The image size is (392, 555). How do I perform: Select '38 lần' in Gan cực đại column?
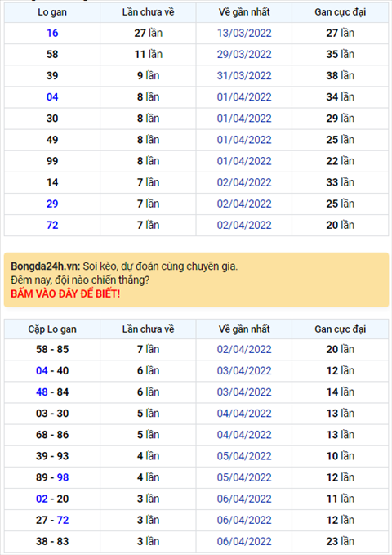pos(341,76)
